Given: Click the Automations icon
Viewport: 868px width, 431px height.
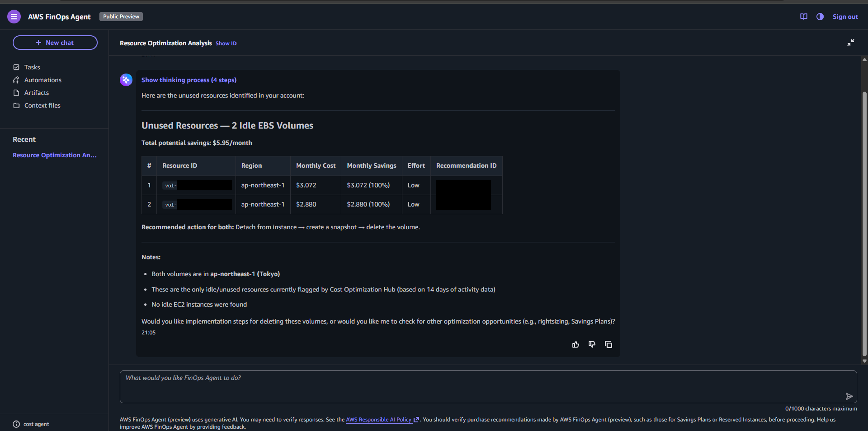Looking at the screenshot, I should (16, 80).
